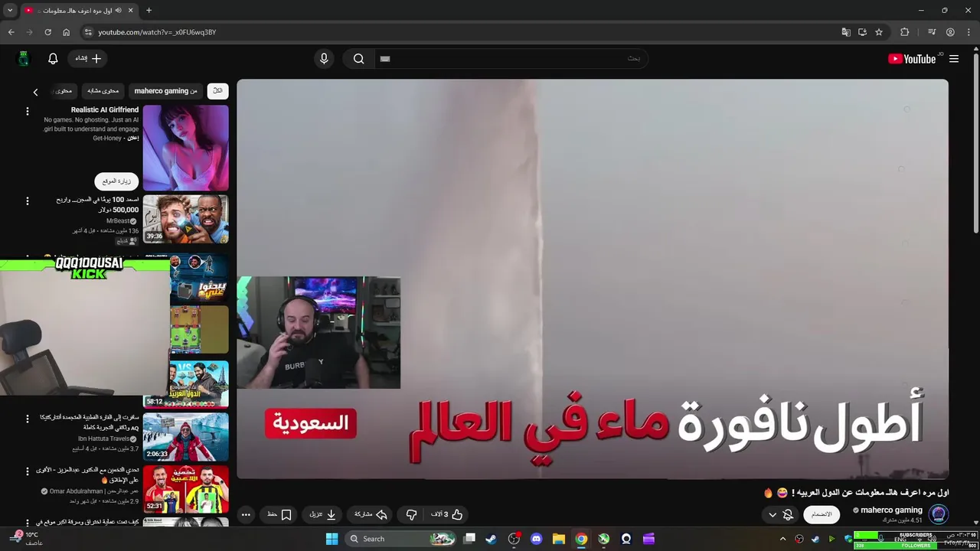The image size is (980, 551).
Task: Open options for Ibn Hattuta Travels video
Action: click(x=28, y=419)
